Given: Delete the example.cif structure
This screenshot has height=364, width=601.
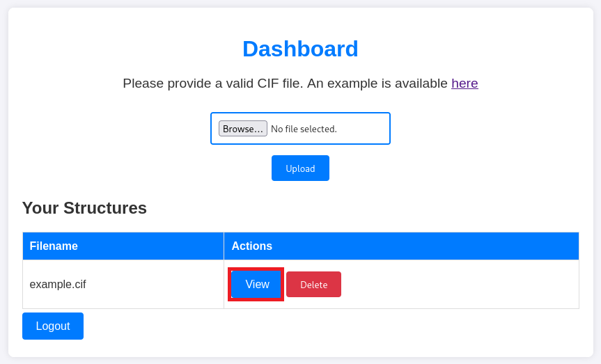Looking at the screenshot, I should pos(313,285).
